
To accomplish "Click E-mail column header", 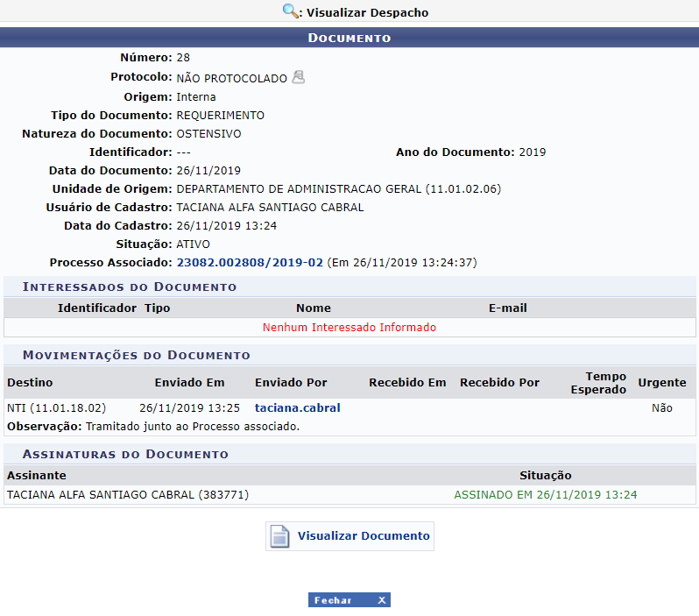I will (x=508, y=308).
